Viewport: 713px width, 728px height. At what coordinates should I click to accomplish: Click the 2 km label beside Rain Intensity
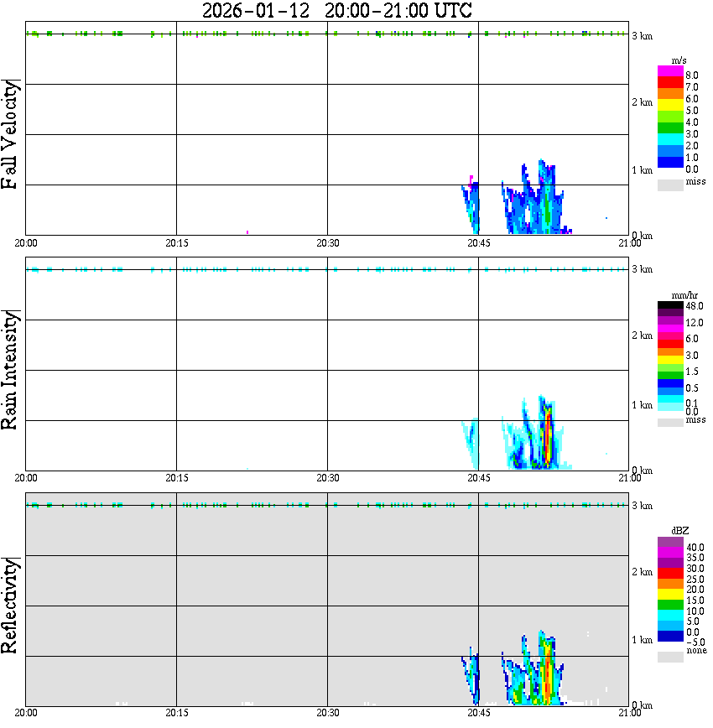pos(642,335)
